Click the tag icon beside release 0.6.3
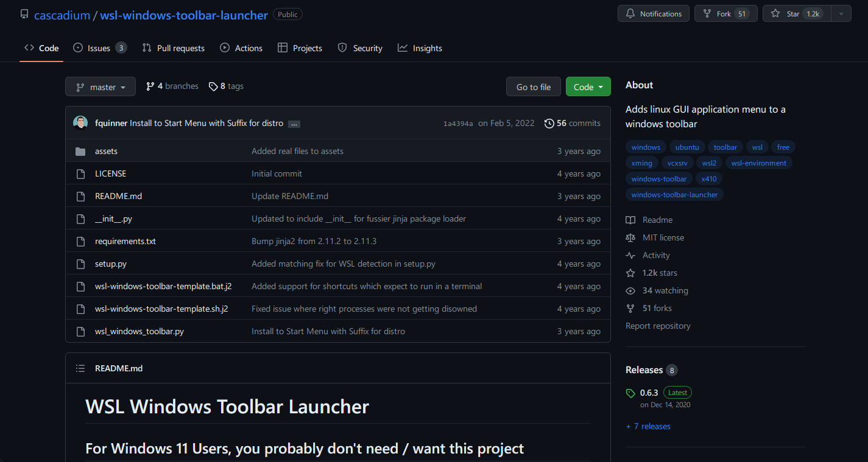Viewport: 868px width, 462px height. 630,393
